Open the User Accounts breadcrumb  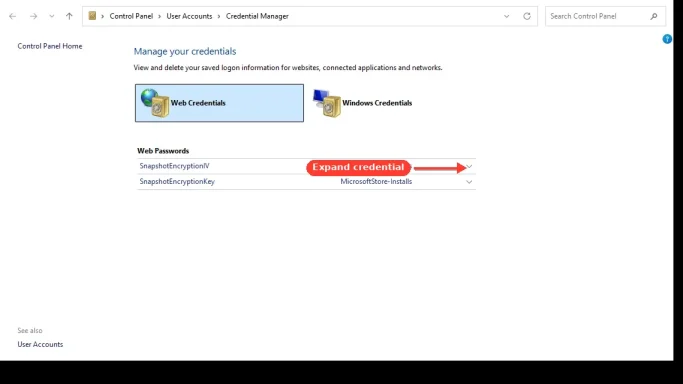189,16
